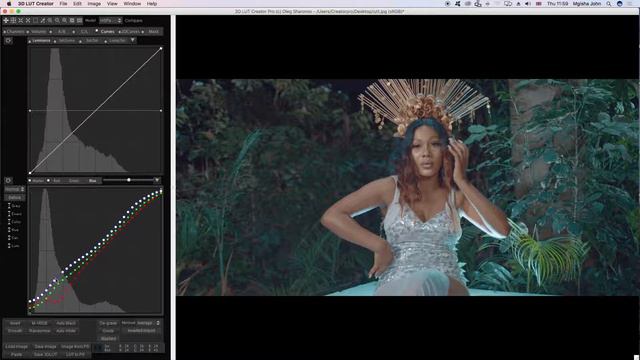Click the Paste button

coord(16,355)
